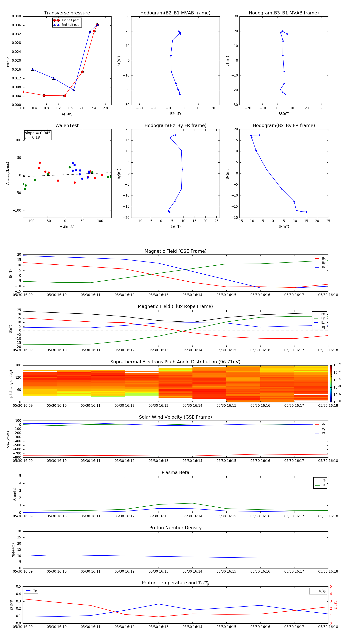Click the plasma beta legend box
Screen dimensions: 351x644
[x=320, y=483]
